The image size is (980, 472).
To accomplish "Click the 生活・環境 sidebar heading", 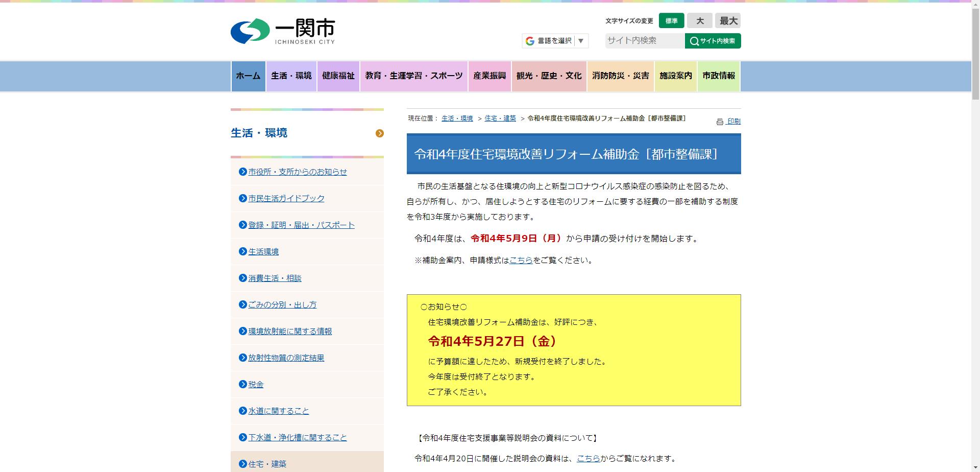I will pyautogui.click(x=259, y=133).
